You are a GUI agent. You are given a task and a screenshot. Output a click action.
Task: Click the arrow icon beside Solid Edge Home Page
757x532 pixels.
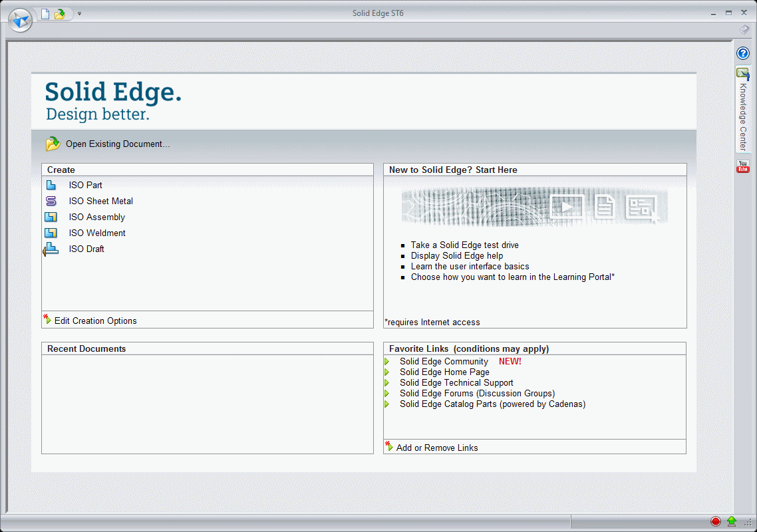click(x=387, y=372)
